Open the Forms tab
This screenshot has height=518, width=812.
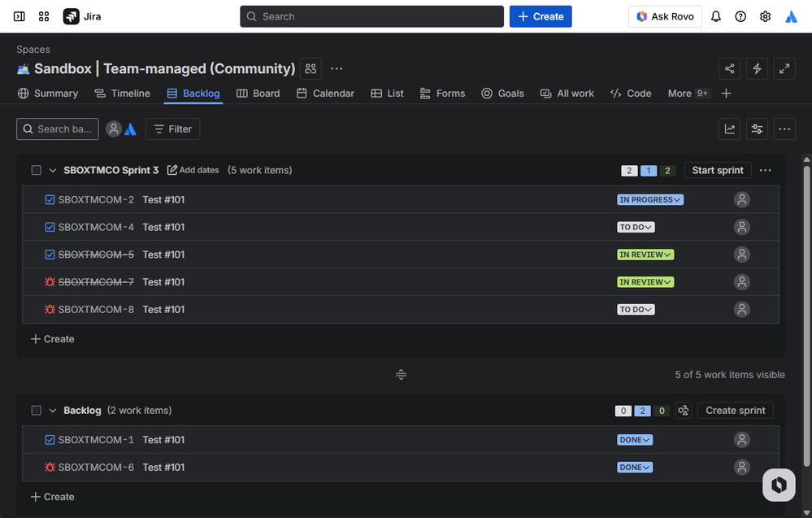point(443,94)
